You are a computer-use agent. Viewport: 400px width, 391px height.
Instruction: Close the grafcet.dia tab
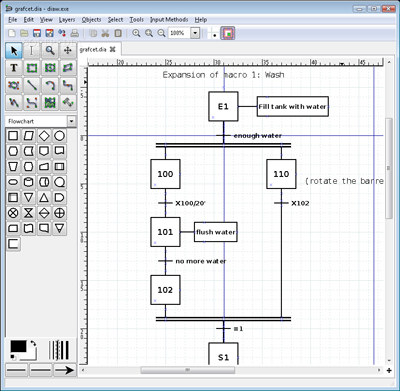tap(113, 49)
